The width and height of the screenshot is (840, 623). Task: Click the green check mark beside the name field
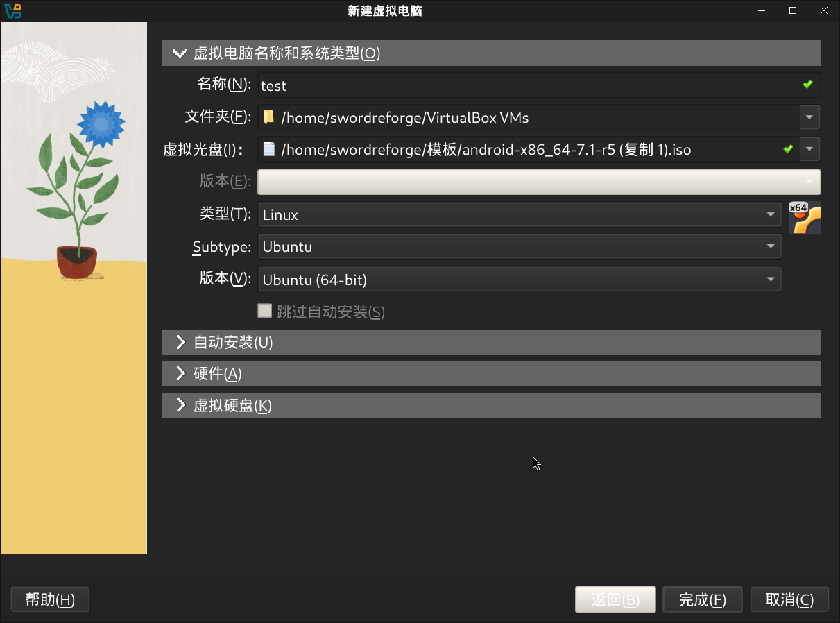807,84
